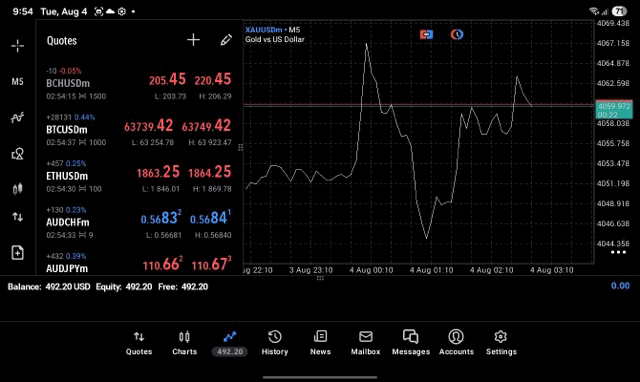640x382 pixels.
Task: Select the ETHUSDm quote row
Action: (139, 176)
